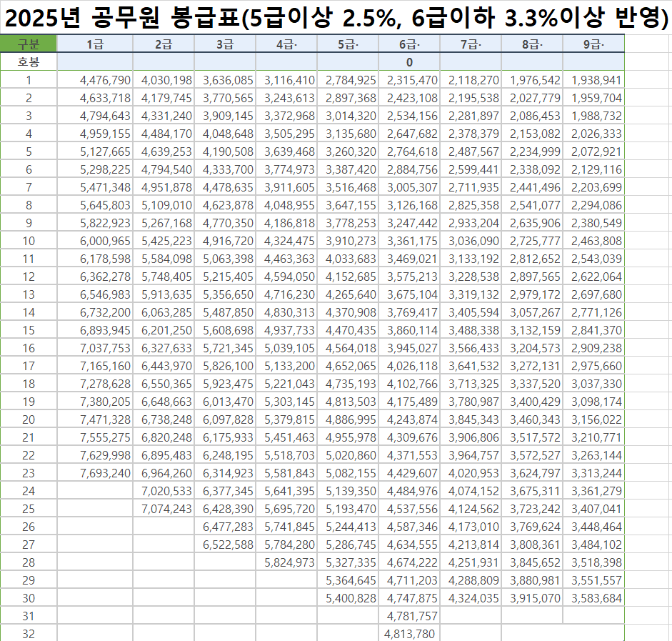Image resolution: width=672 pixels, height=641 pixels.
Task: Select cell with value 5,425,223
Action: [164, 241]
